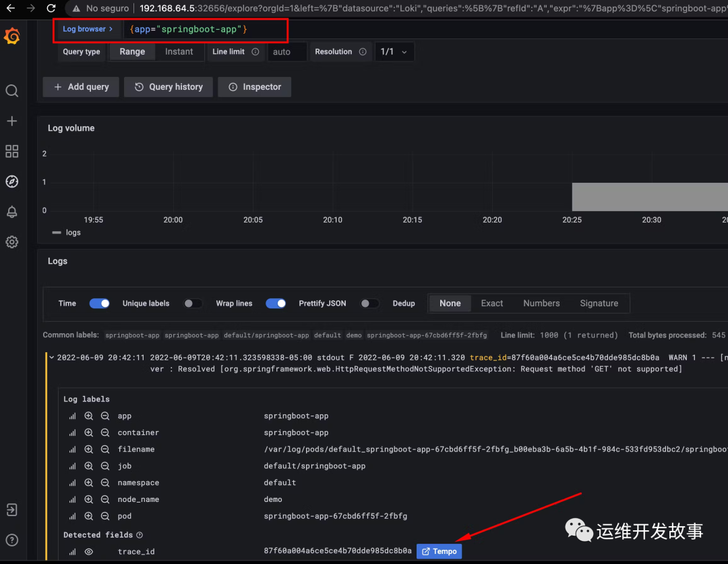Open the Help question mark icon
This screenshot has height=564, width=728.
coord(12,540)
